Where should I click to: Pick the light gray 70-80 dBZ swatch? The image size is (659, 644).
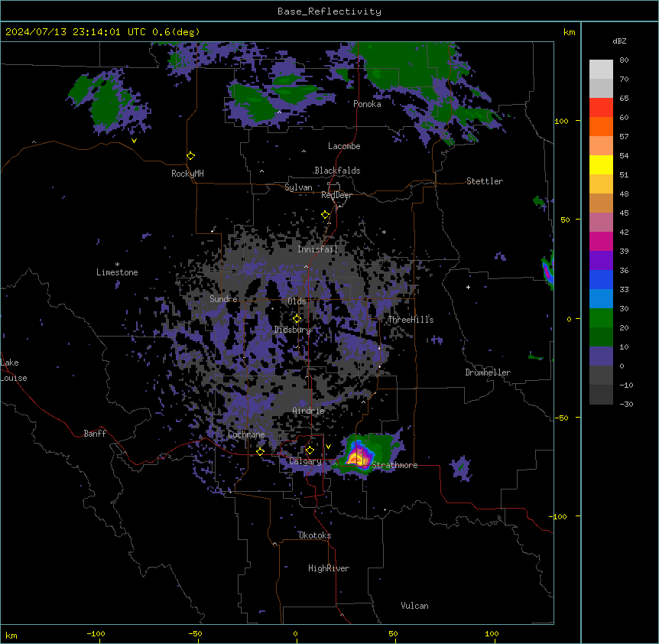click(x=601, y=70)
